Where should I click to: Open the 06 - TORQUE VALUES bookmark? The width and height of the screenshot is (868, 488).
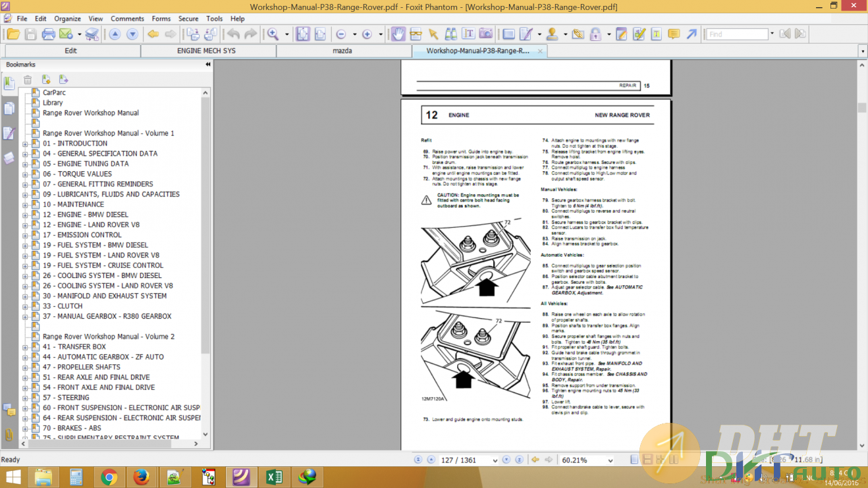click(77, 174)
